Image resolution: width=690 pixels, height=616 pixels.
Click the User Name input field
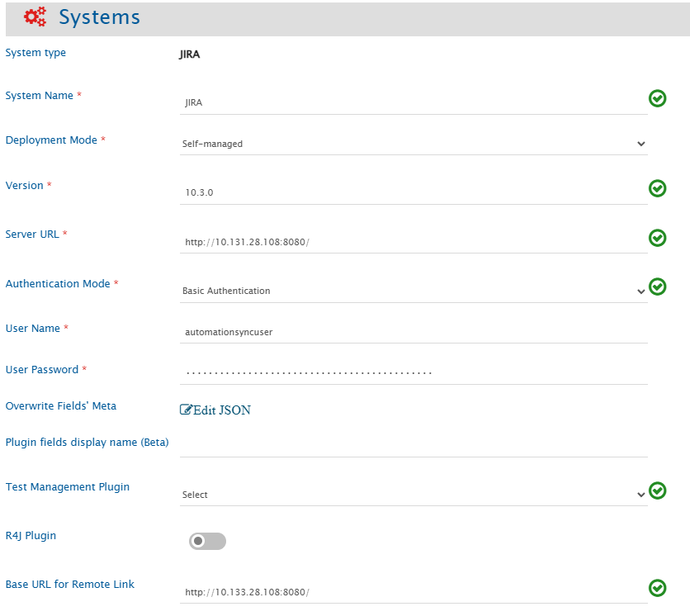coord(413,332)
